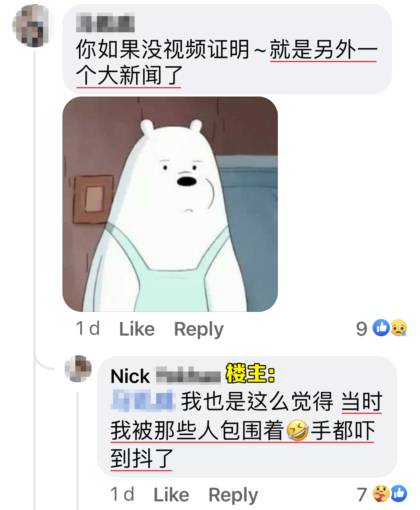
Task: Open the 1d timestamp of top comment
Action: coord(88,329)
